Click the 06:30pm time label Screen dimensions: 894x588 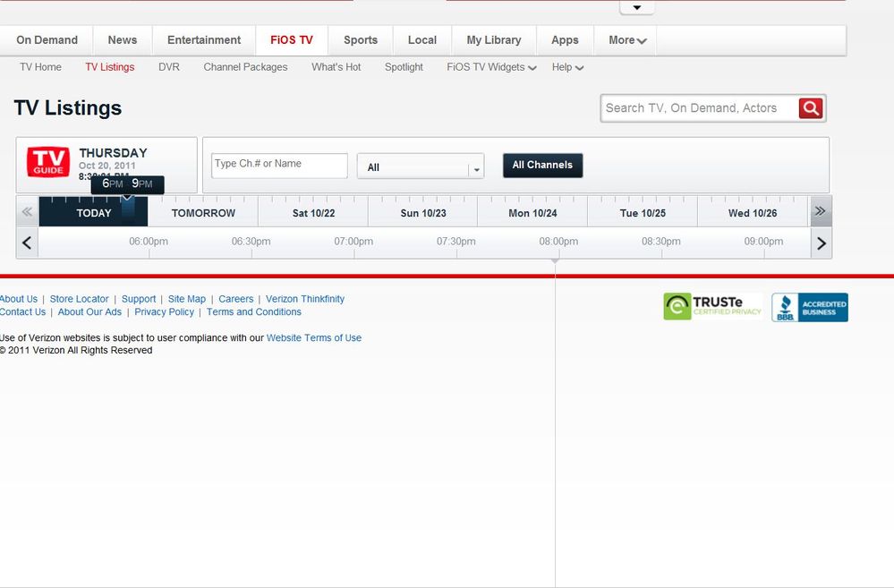click(251, 242)
